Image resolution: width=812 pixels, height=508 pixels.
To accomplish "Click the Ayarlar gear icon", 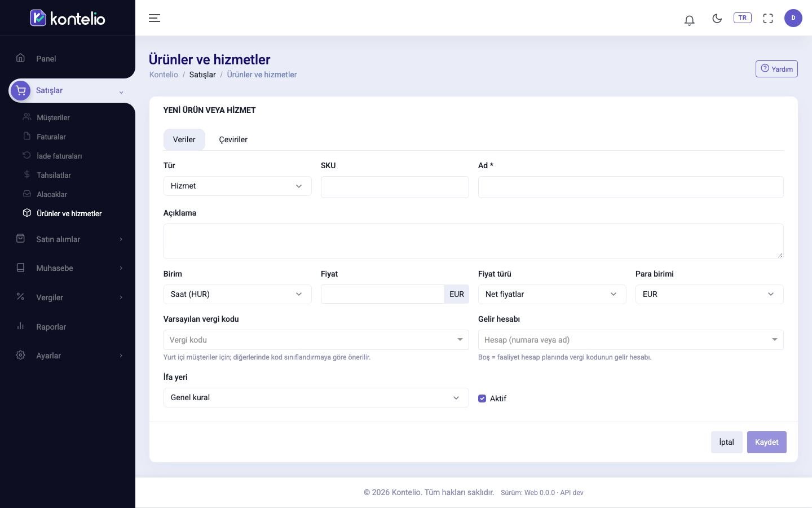I will click(x=20, y=355).
